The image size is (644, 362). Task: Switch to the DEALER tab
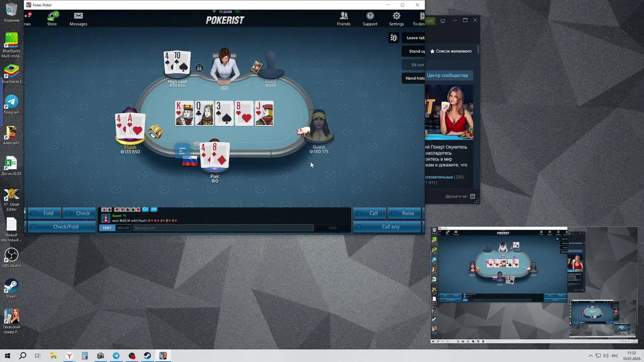tap(123, 228)
